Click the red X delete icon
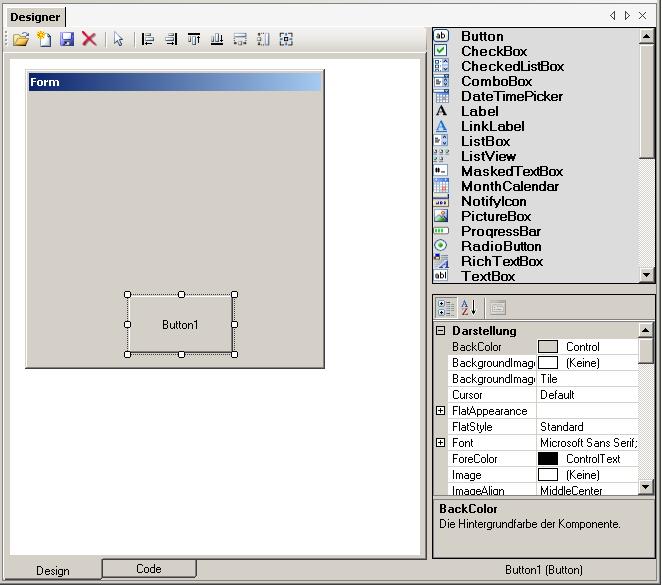The image size is (662, 585). click(89, 39)
